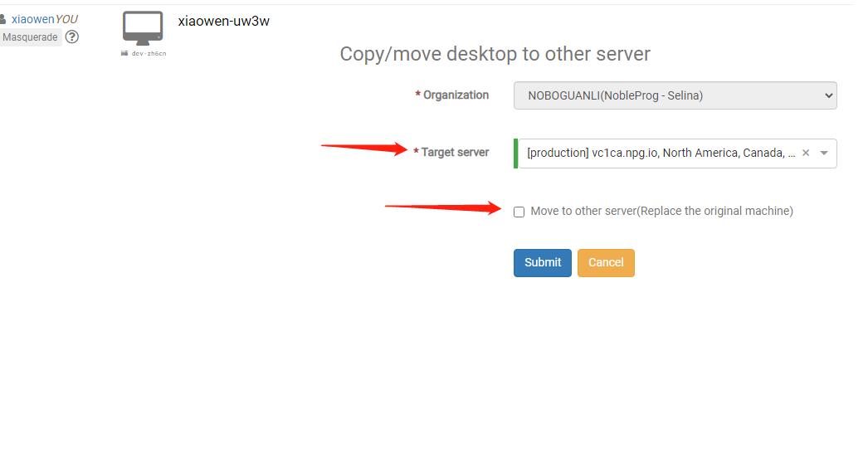Clear the Target server selection with X
This screenshot has height=473, width=868.
pos(806,153)
